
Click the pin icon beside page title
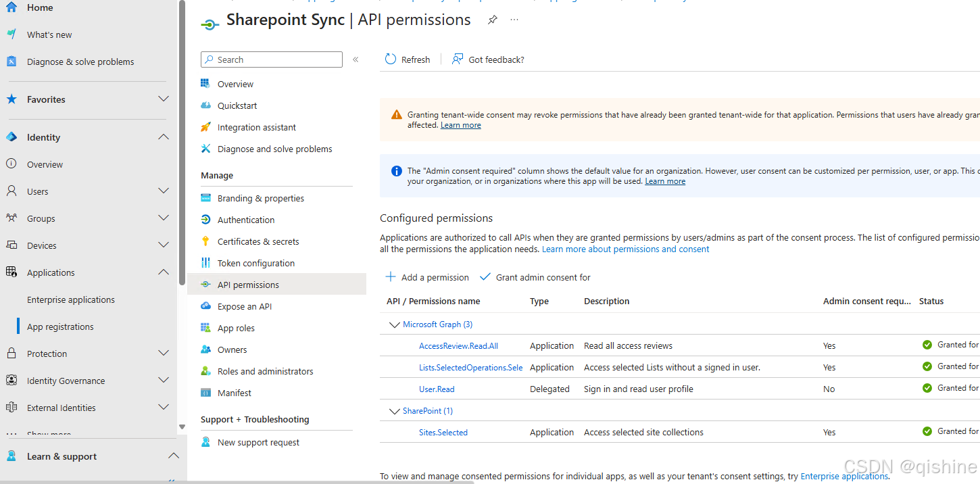tap(493, 20)
